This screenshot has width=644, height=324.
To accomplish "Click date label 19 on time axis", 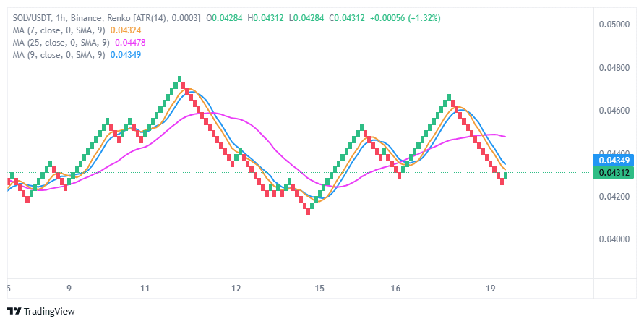I will click(x=490, y=289).
